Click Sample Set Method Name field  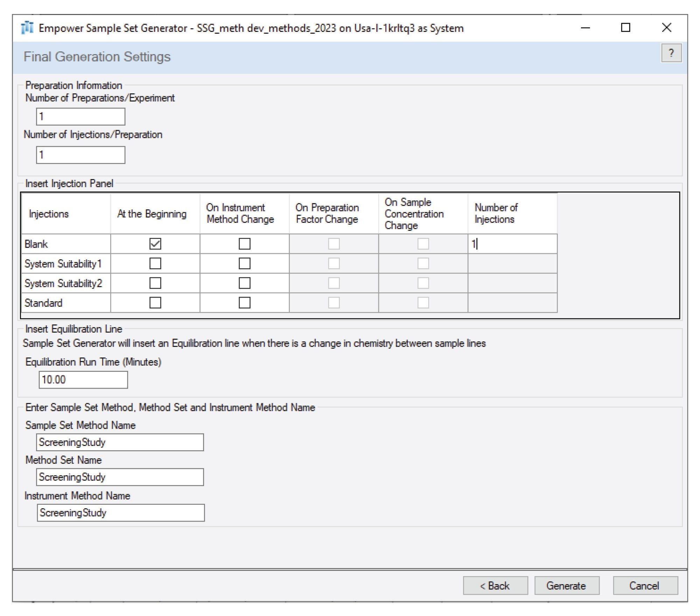click(120, 442)
